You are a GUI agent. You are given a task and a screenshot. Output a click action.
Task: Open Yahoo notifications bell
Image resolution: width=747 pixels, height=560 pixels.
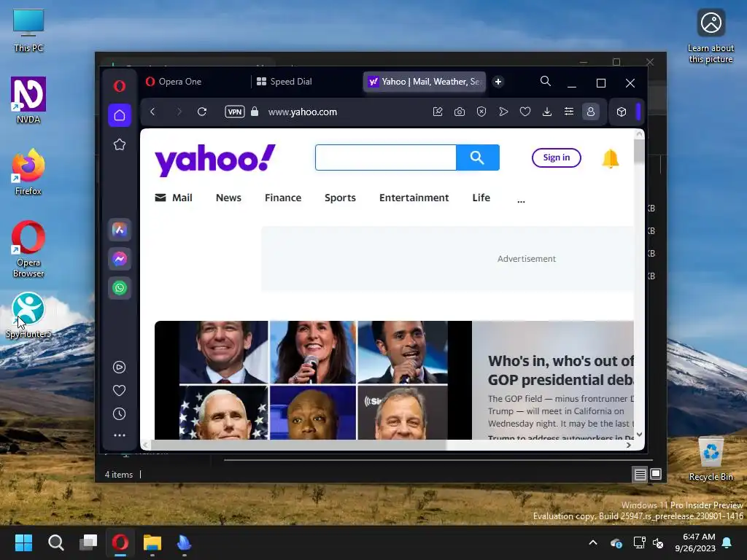[611, 158]
